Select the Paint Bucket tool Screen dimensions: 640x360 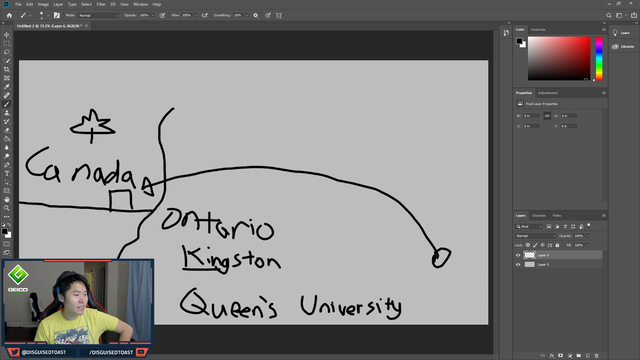pyautogui.click(x=7, y=139)
